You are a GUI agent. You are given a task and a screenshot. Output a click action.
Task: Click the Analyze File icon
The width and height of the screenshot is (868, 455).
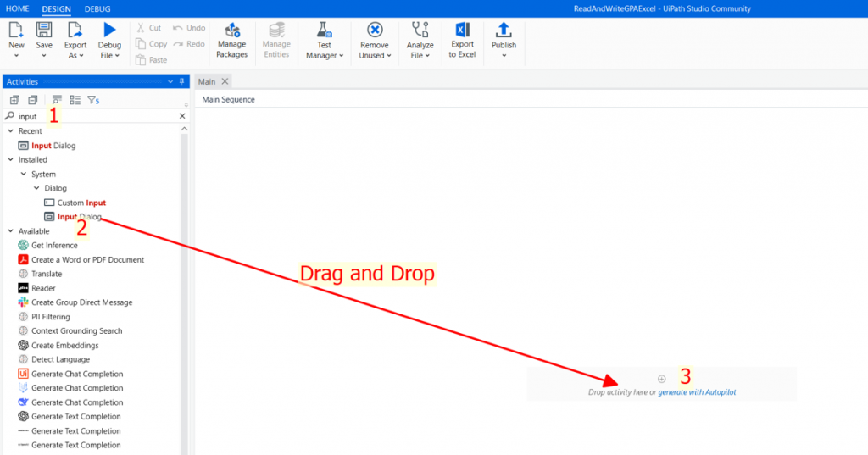tap(420, 30)
